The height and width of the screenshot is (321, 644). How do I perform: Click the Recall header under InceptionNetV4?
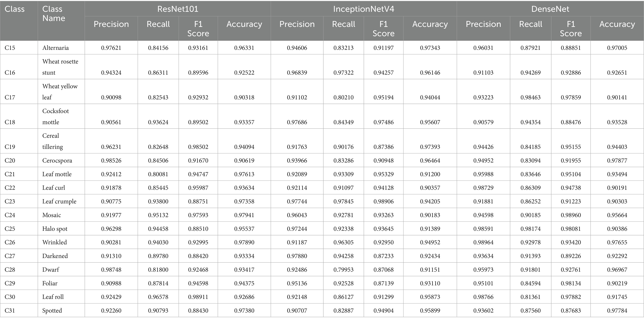[x=344, y=24]
